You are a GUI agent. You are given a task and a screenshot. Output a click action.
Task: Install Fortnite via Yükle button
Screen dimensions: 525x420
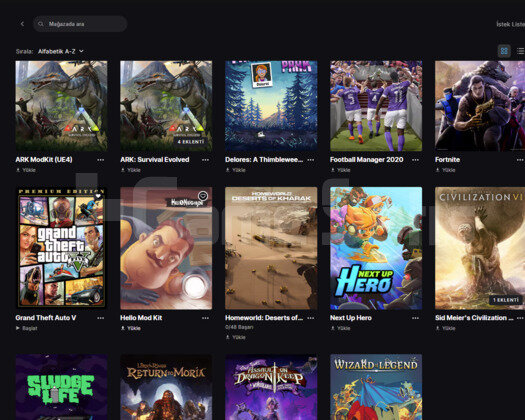(x=445, y=170)
